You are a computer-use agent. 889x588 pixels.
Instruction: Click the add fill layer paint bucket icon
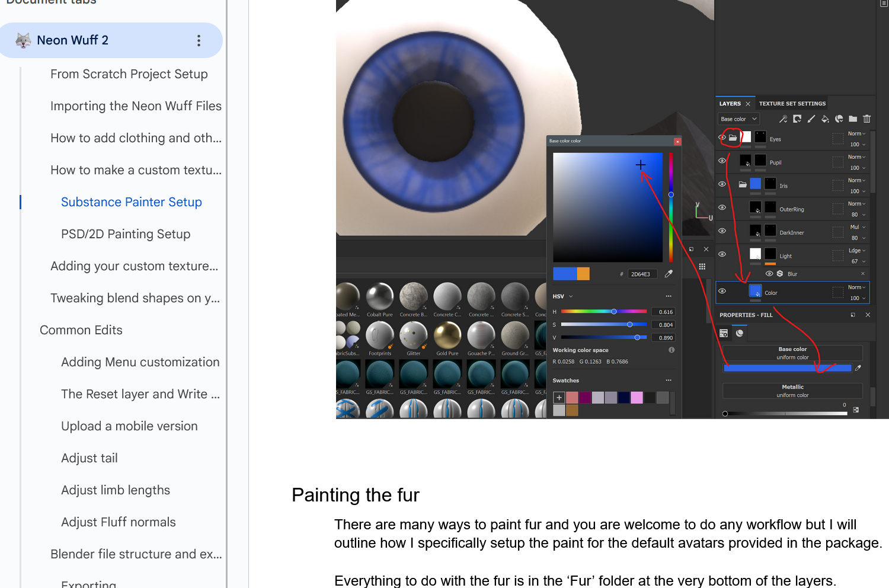825,119
